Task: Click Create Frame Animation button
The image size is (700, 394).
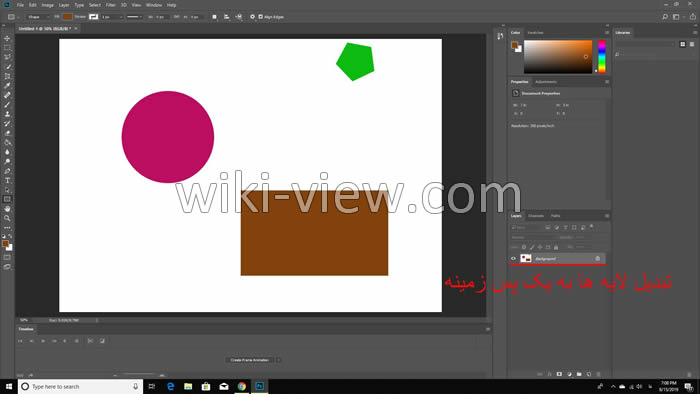Action: [x=250, y=360]
